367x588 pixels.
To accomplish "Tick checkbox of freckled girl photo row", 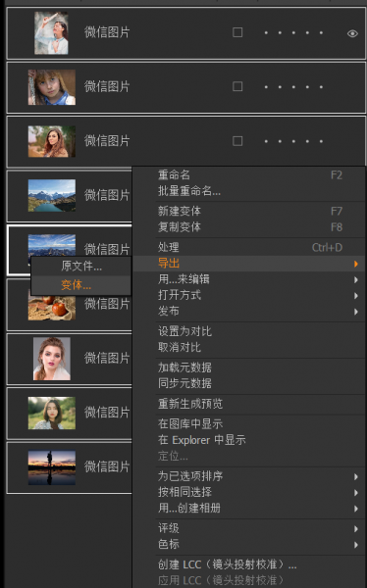I will (x=237, y=87).
